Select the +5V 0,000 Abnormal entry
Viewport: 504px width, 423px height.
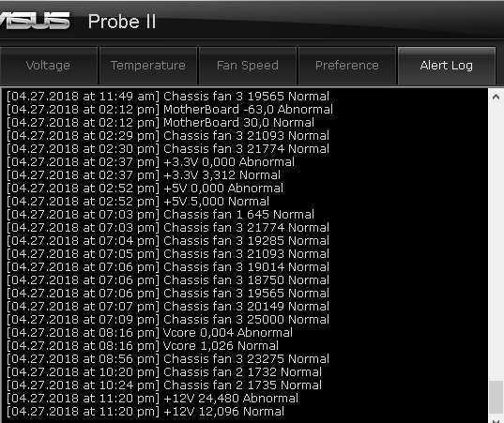click(145, 189)
